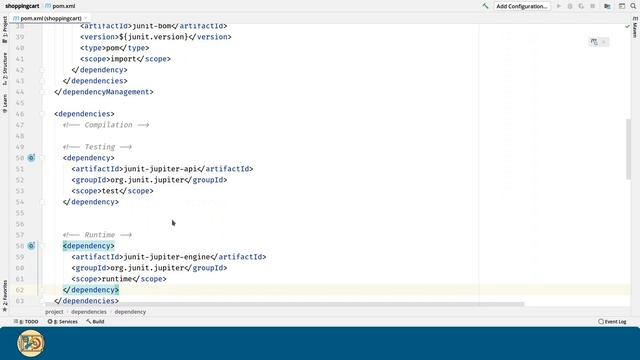The width and height of the screenshot is (640, 360).
Task: Dismiss the Maven changes floating notification
Action: click(604, 42)
